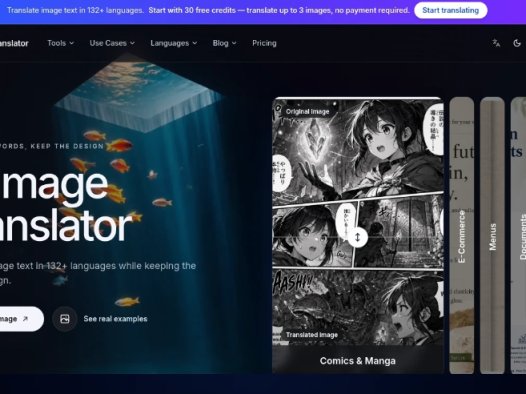Toggle dark mode moon icon
The height and width of the screenshot is (394, 526).
pyautogui.click(x=517, y=43)
